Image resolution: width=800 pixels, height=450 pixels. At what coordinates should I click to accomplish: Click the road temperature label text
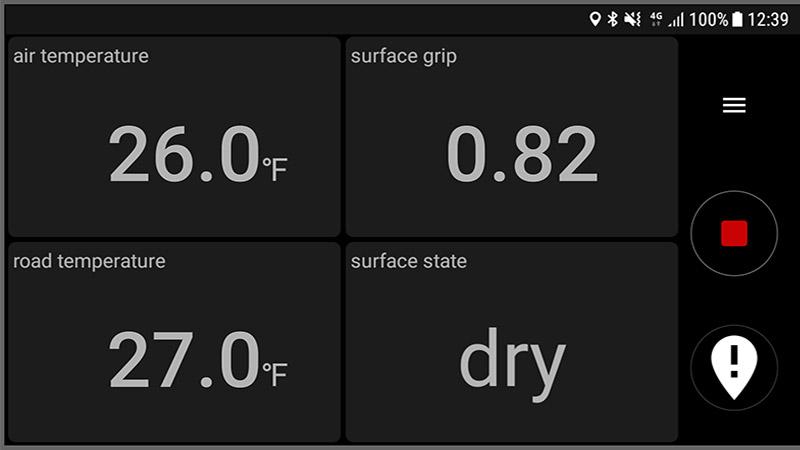coord(89,261)
